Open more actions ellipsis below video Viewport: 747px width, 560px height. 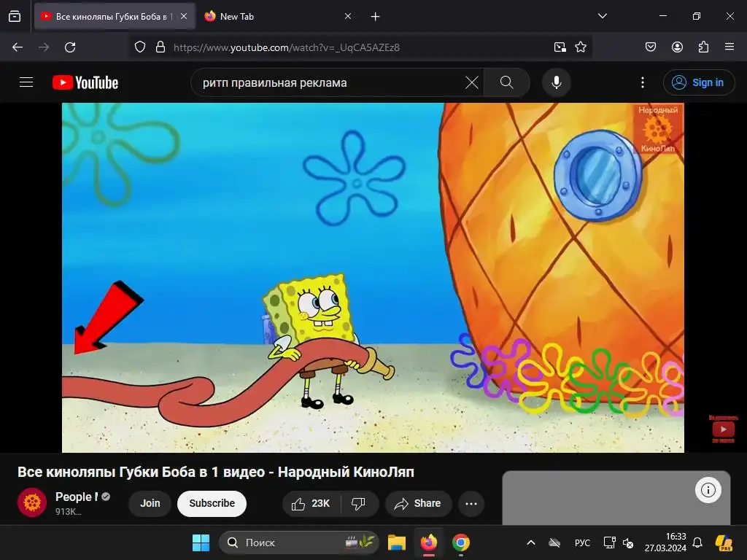point(471,503)
